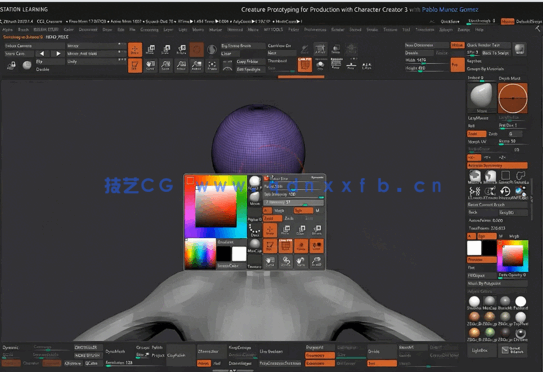
Task: Open the Alpha menu
Action: [7, 30]
